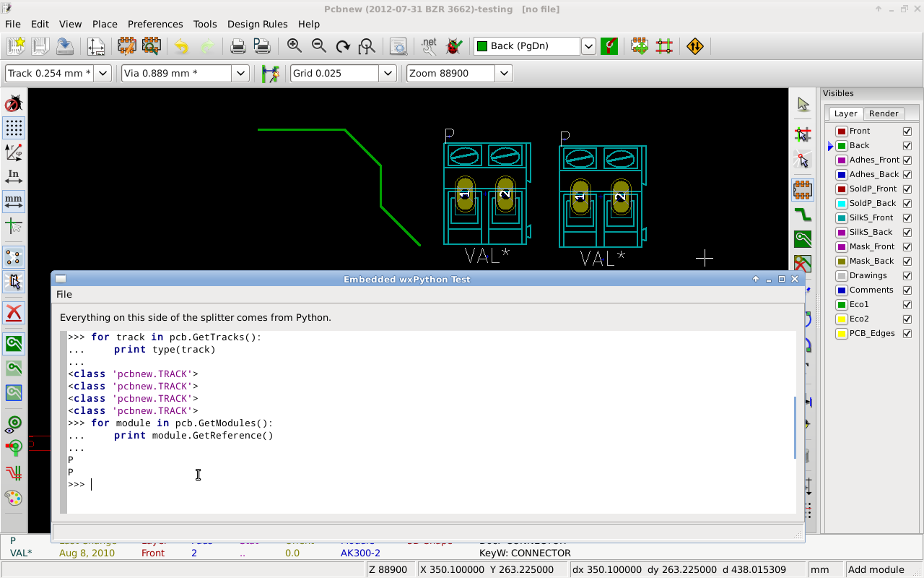Image resolution: width=924 pixels, height=578 pixels.
Task: Run design rules check ladybug icon
Action: pyautogui.click(x=453, y=46)
